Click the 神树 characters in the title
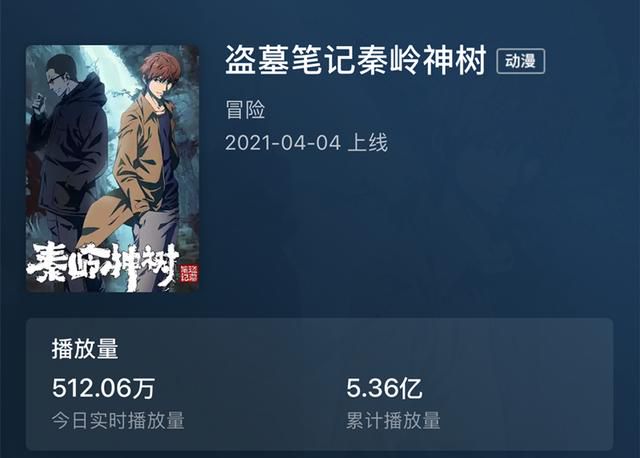The height and width of the screenshot is (458, 640). tap(455, 60)
